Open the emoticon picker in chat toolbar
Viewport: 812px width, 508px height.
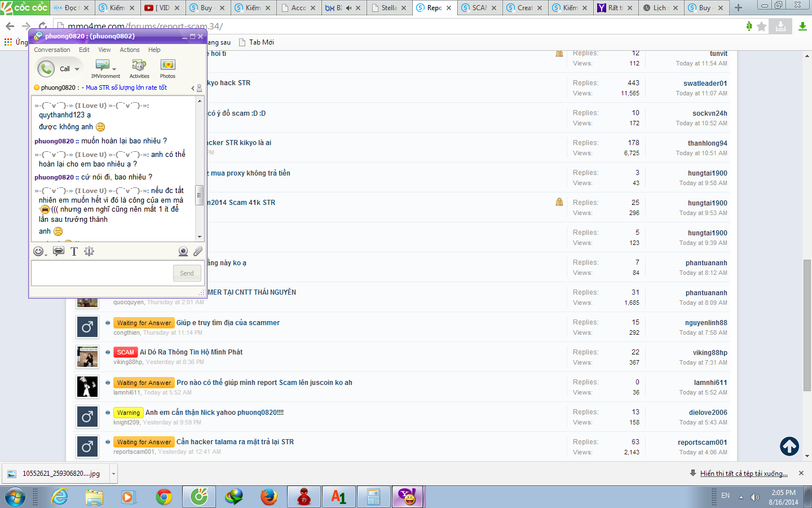pyautogui.click(x=38, y=251)
